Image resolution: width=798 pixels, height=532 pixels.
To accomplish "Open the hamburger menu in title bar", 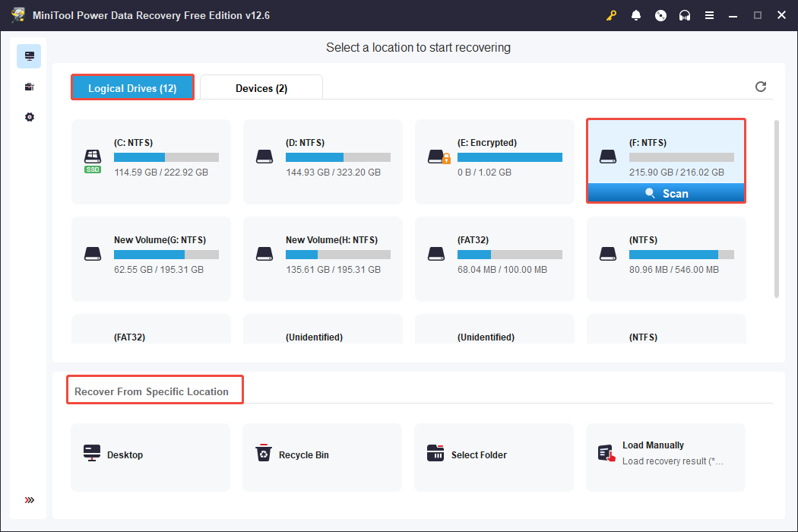I will click(x=709, y=14).
